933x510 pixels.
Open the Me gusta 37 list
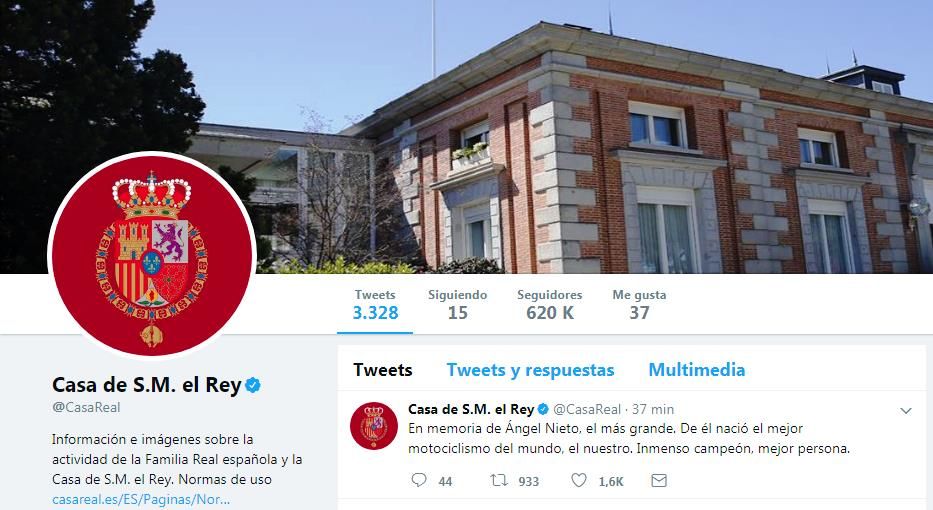pos(639,305)
